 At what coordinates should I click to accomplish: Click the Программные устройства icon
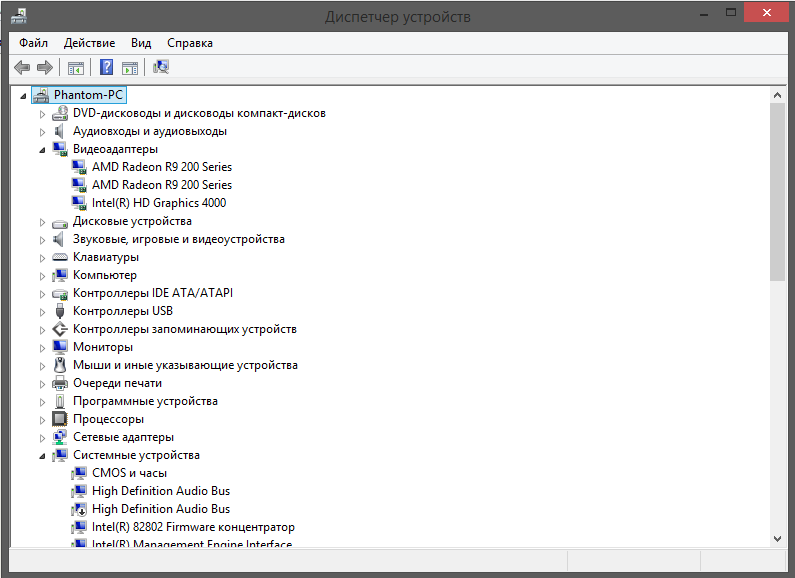click(x=60, y=401)
